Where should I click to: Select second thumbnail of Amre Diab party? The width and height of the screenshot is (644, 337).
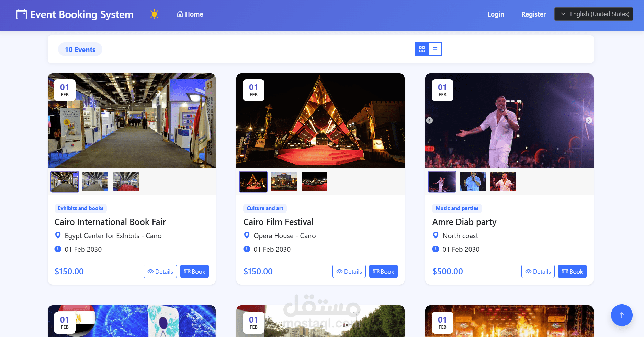point(473,182)
